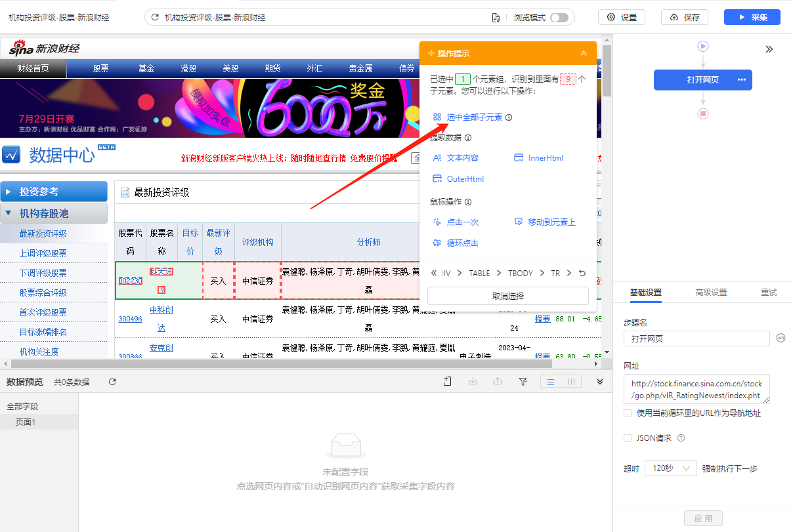This screenshot has height=532, width=793.
Task: Choose 循环点击 loop click action
Action: (x=456, y=243)
